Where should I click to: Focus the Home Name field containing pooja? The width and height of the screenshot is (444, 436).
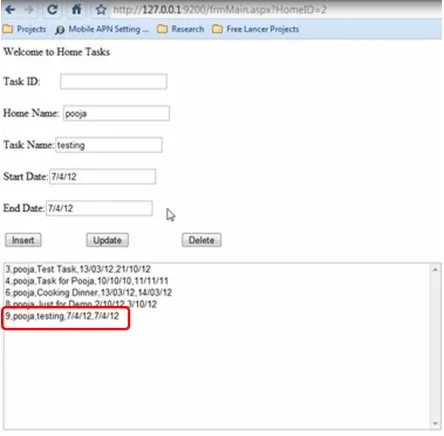point(116,113)
